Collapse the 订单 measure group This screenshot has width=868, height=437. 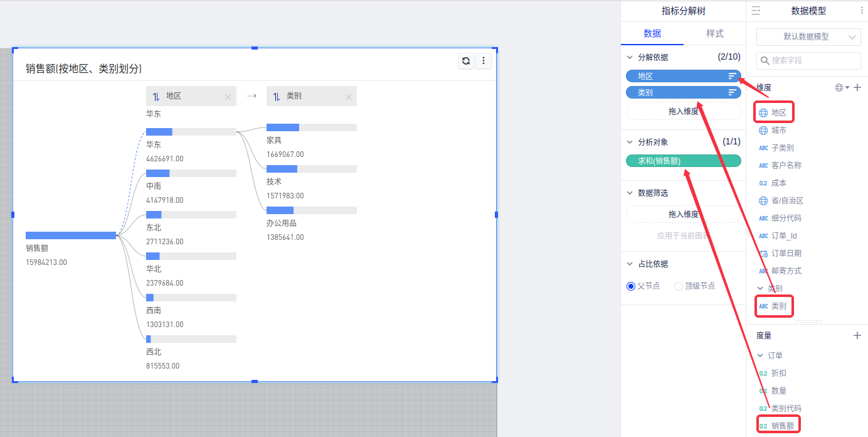pos(761,356)
